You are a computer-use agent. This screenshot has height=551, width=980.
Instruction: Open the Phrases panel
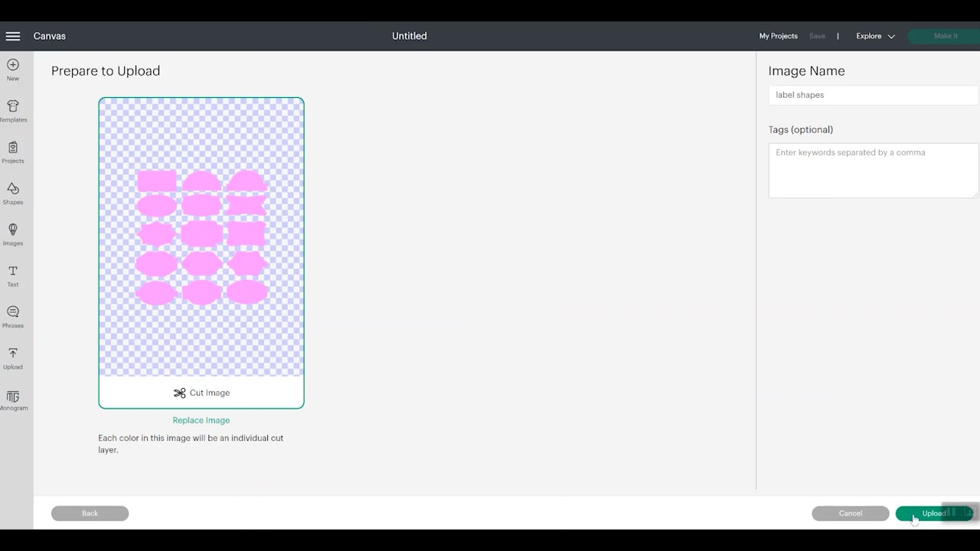click(13, 318)
